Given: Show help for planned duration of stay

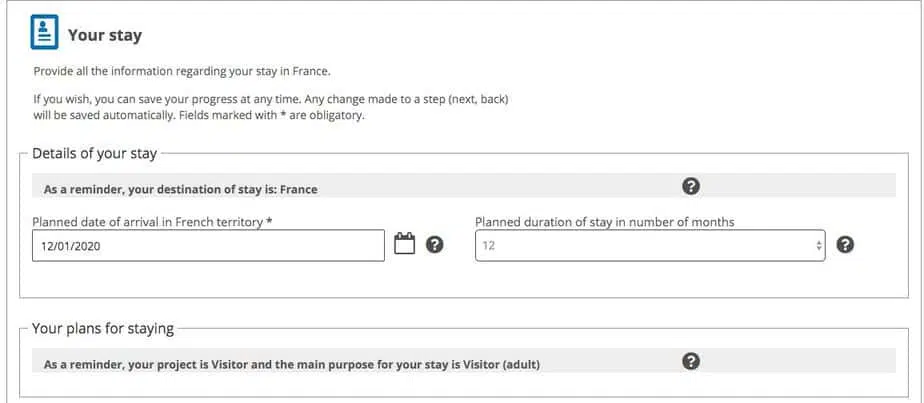Looking at the screenshot, I should (x=845, y=245).
